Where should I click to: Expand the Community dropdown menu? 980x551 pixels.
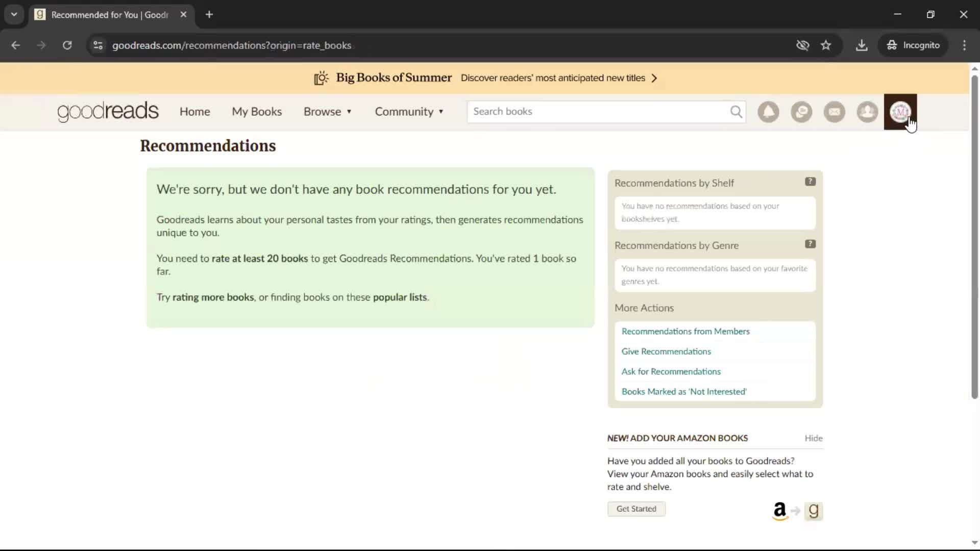[409, 112]
